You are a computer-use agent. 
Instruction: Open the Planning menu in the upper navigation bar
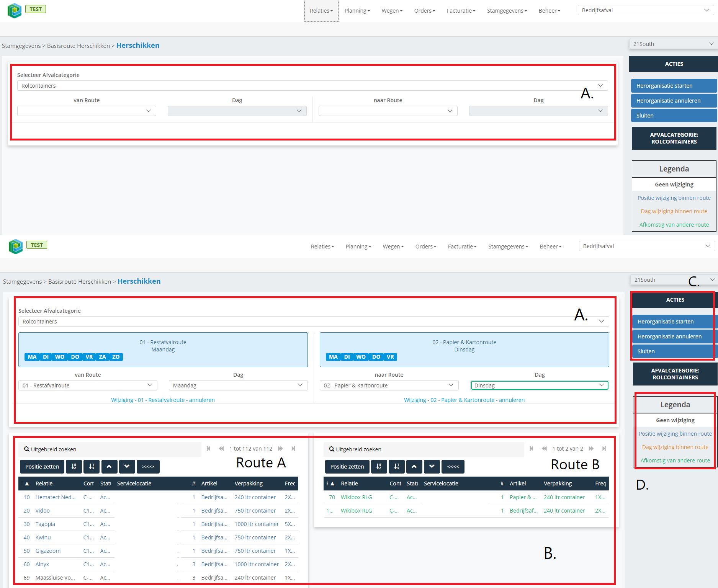coord(357,11)
